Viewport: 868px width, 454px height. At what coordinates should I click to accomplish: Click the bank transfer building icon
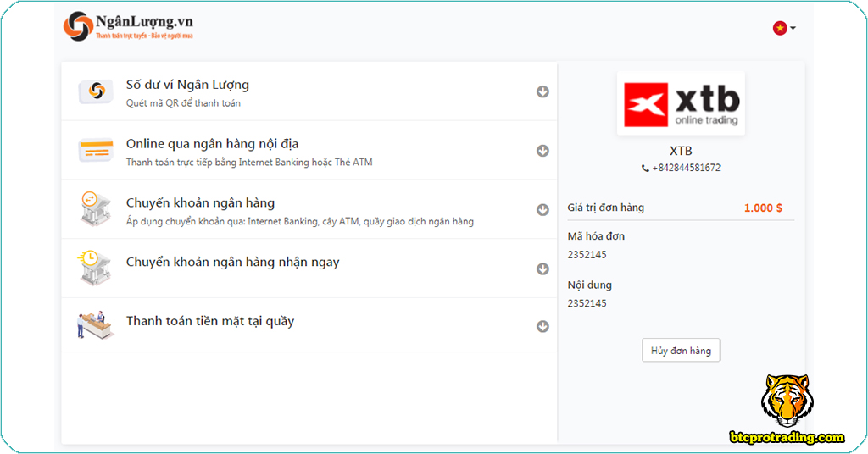pos(95,209)
